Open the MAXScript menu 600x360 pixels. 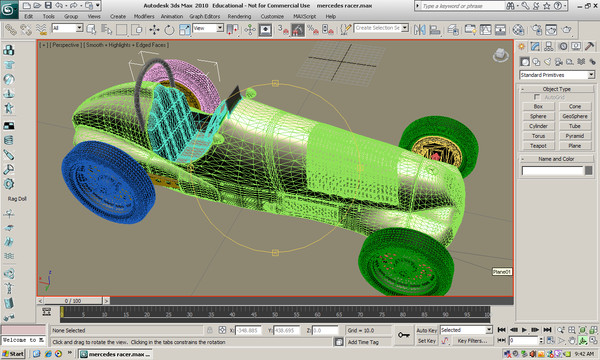point(305,16)
